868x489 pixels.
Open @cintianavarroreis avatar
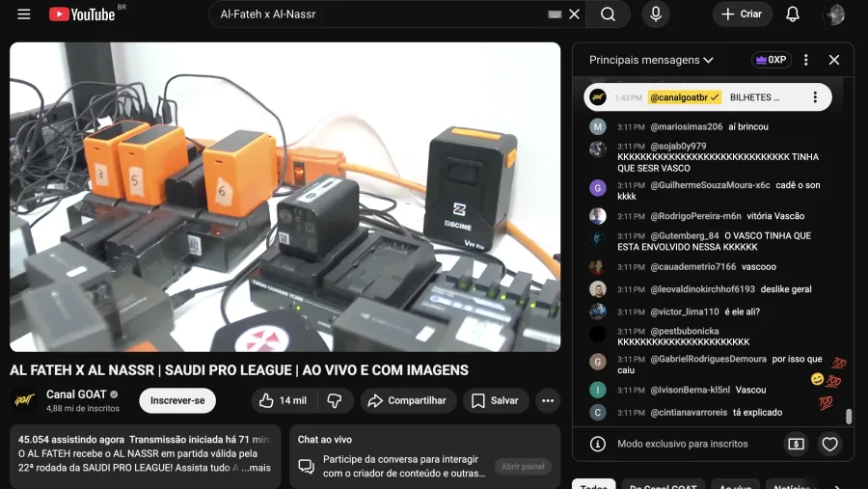[597, 413]
